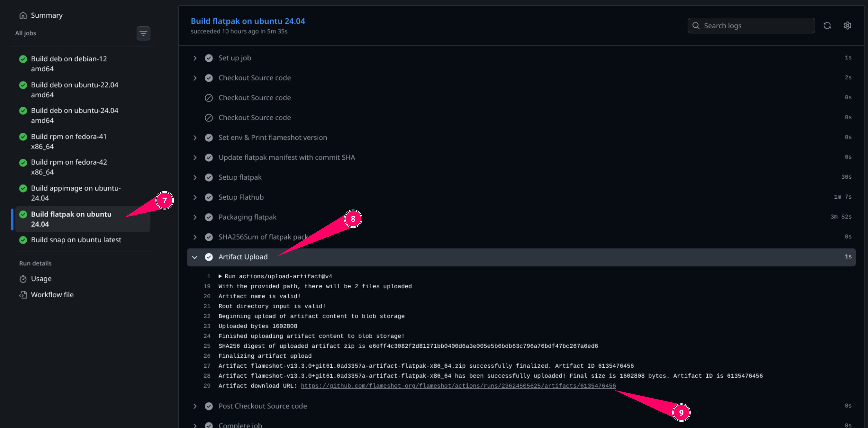Click the Usage stopwatch icon
The height and width of the screenshot is (428, 868).
(23, 279)
